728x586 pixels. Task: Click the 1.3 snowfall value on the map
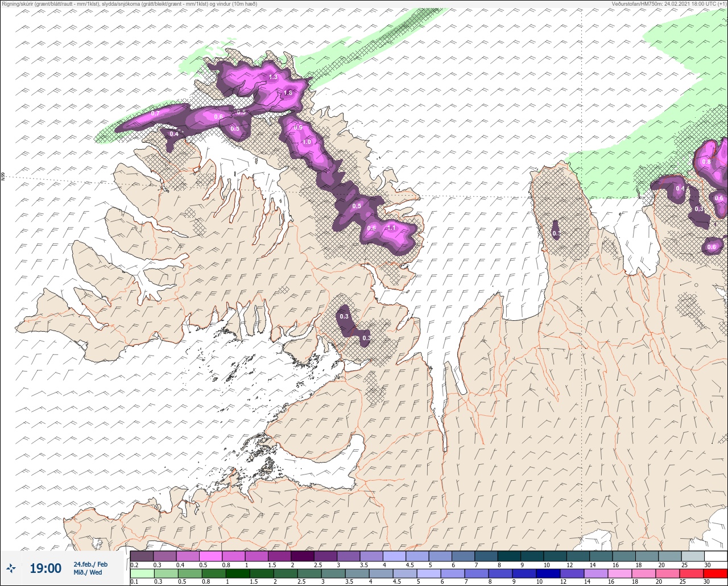[273, 77]
